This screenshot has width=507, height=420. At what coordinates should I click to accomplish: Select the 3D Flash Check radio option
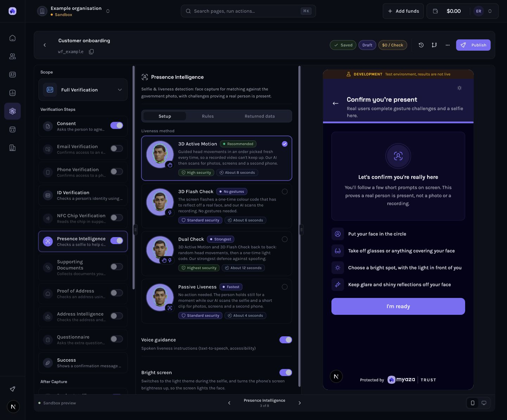click(x=285, y=192)
